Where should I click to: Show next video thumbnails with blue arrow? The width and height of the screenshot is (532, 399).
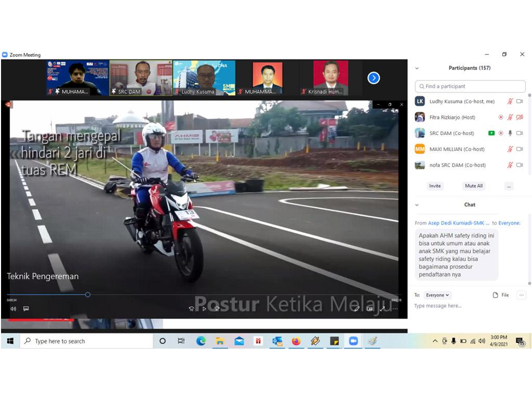(374, 78)
